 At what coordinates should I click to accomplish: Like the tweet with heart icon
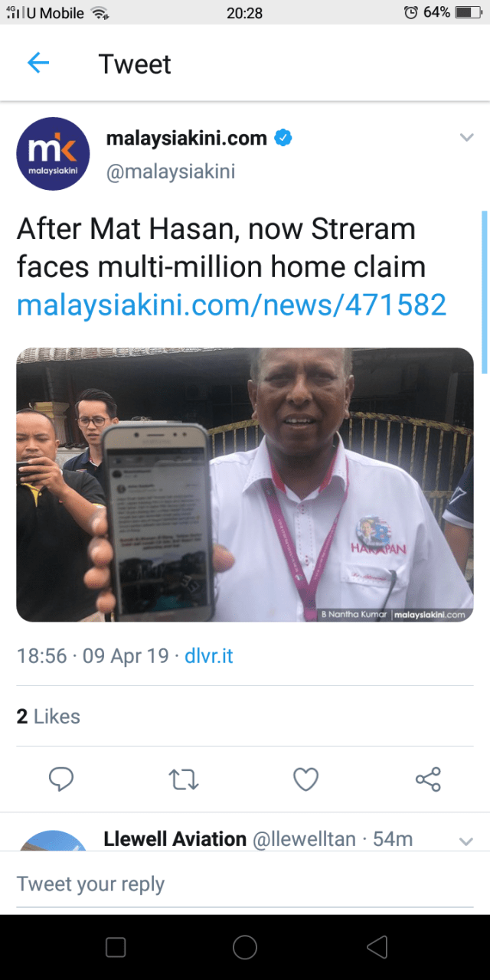point(305,779)
